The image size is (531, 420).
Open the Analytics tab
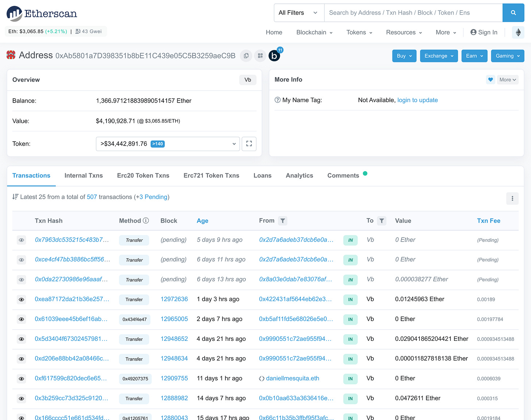299,176
